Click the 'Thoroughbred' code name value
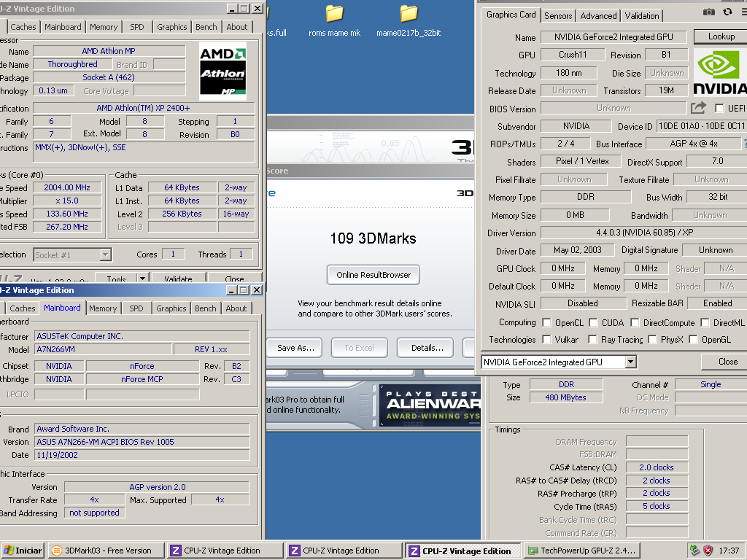Viewport: 747px width, 560px height. click(x=72, y=64)
